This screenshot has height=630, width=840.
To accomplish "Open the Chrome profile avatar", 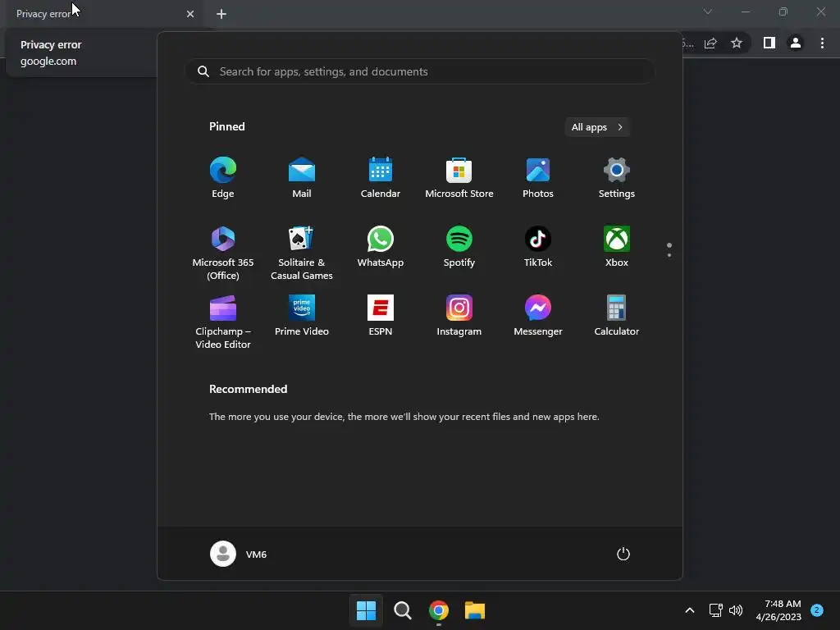I will click(796, 43).
